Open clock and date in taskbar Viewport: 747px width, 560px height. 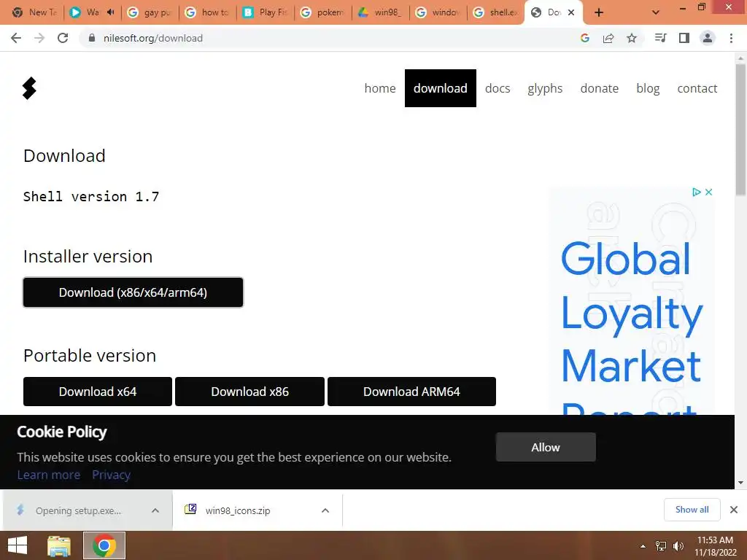tap(715, 546)
